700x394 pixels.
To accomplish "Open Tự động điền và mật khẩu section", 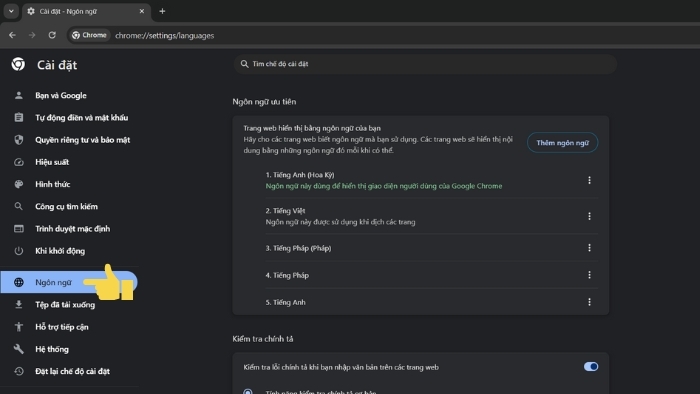I will point(82,118).
